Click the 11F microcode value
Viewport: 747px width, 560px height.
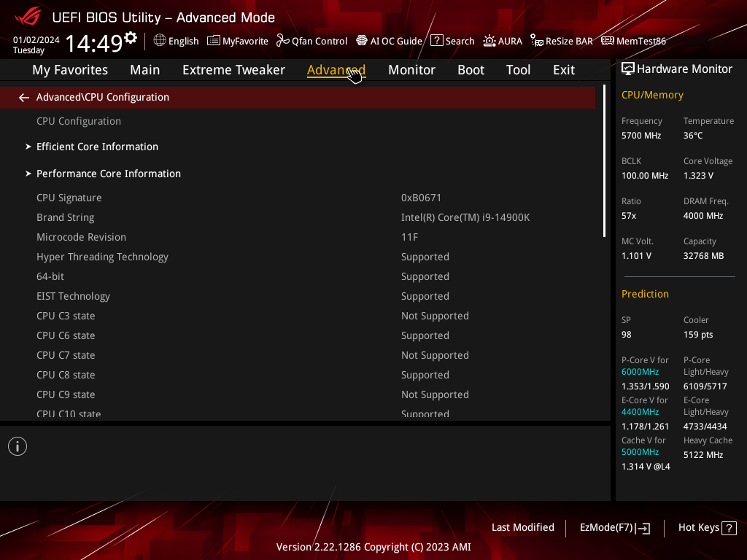point(410,237)
